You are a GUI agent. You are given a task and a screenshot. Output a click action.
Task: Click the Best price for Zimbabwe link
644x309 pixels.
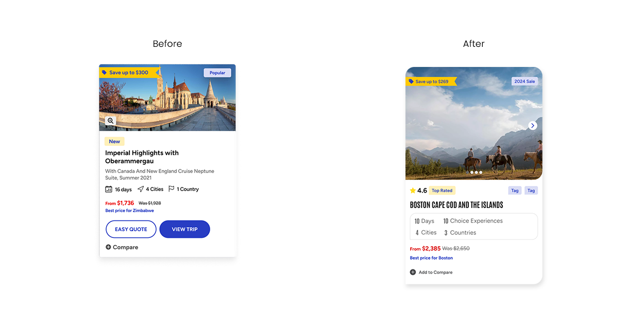(x=129, y=211)
